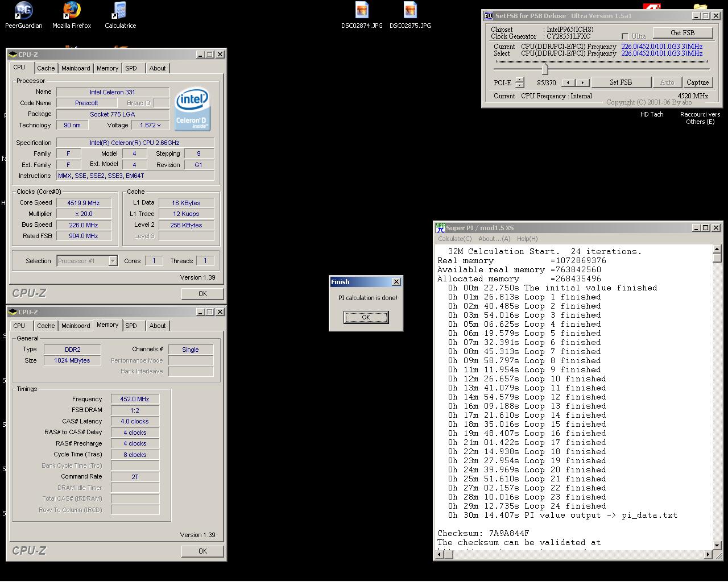This screenshot has width=728, height=582.
Task: Click the Intel Celeron D logo in CPU-Z
Action: [192, 109]
